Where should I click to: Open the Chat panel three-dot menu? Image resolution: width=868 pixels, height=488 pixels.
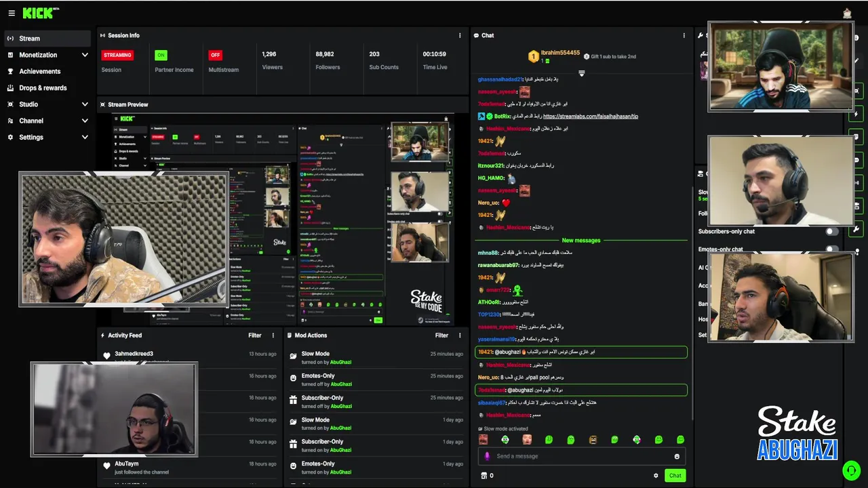[684, 35]
